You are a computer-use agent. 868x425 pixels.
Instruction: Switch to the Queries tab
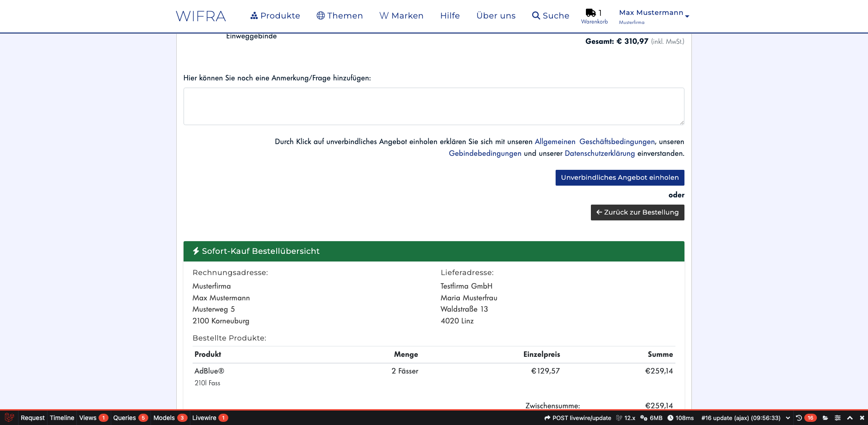[130, 418]
